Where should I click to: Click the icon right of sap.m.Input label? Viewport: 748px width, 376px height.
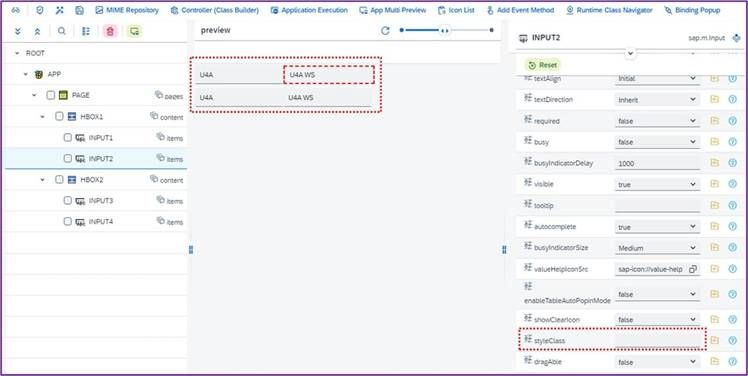tap(737, 38)
